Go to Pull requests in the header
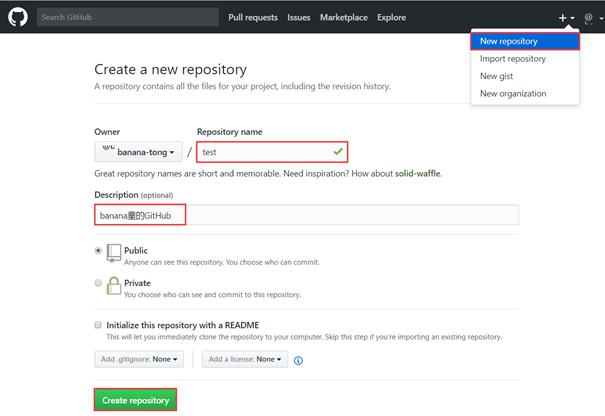 coord(253,17)
